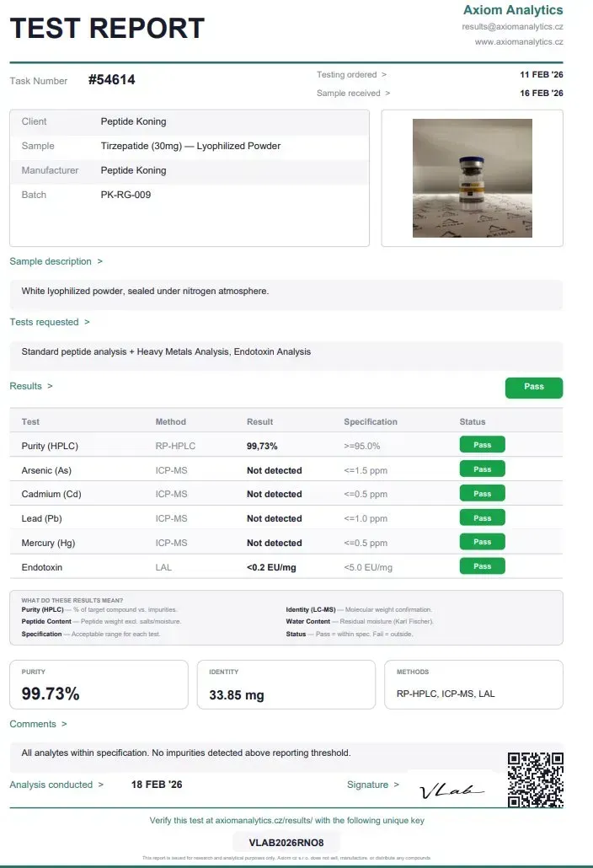
Task: Click Pass status for Endotoxin row
Action: pyautogui.click(x=483, y=565)
